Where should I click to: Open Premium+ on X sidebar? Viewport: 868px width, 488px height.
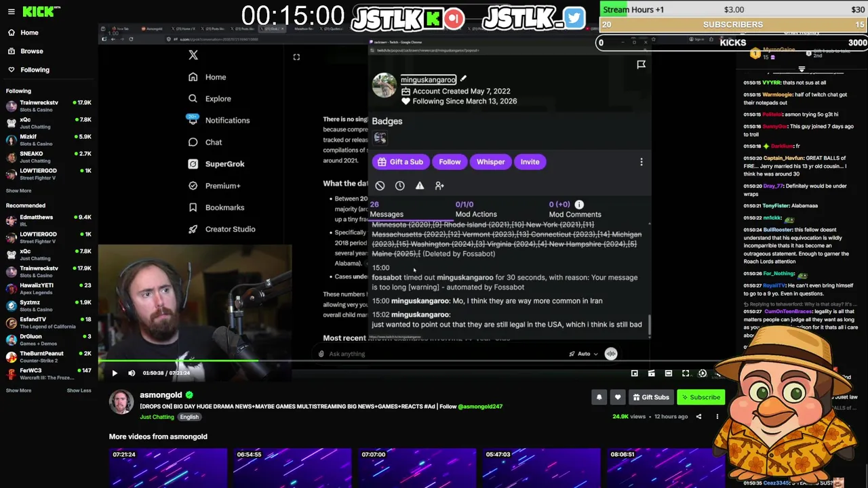(x=214, y=186)
